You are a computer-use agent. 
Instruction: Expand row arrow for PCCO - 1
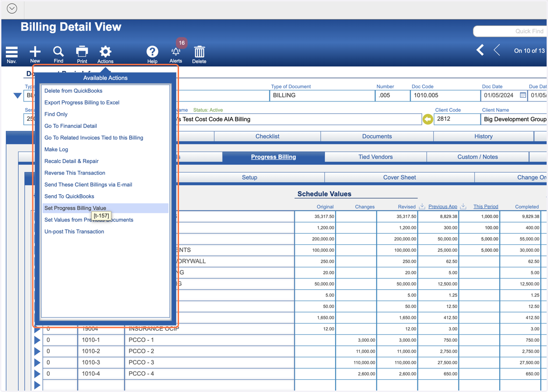click(x=37, y=340)
